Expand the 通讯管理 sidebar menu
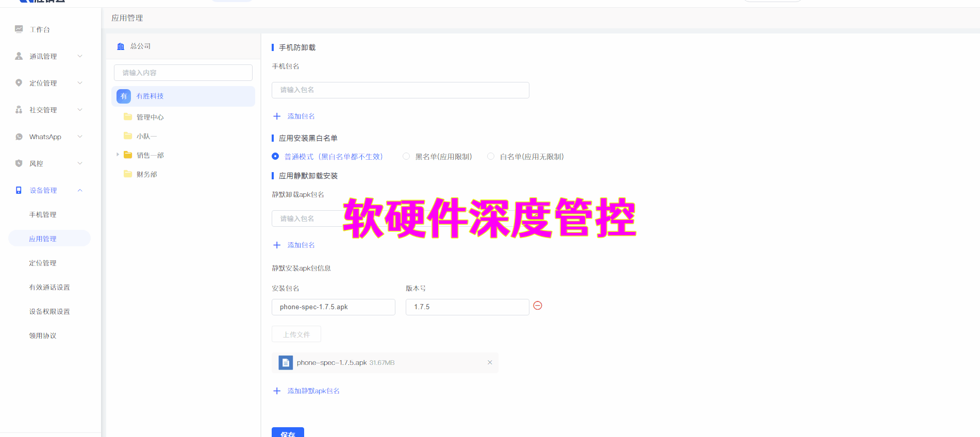980x437 pixels. click(x=80, y=56)
